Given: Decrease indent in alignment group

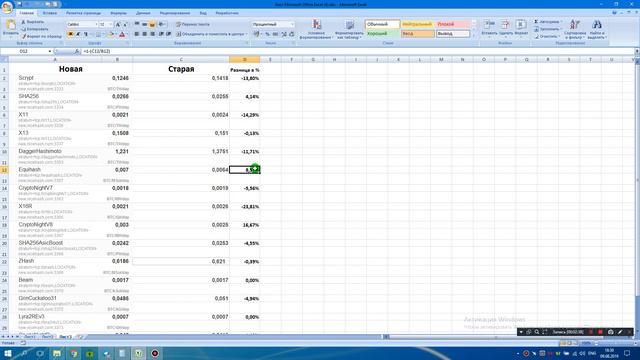Looking at the screenshot, I should (161, 34).
